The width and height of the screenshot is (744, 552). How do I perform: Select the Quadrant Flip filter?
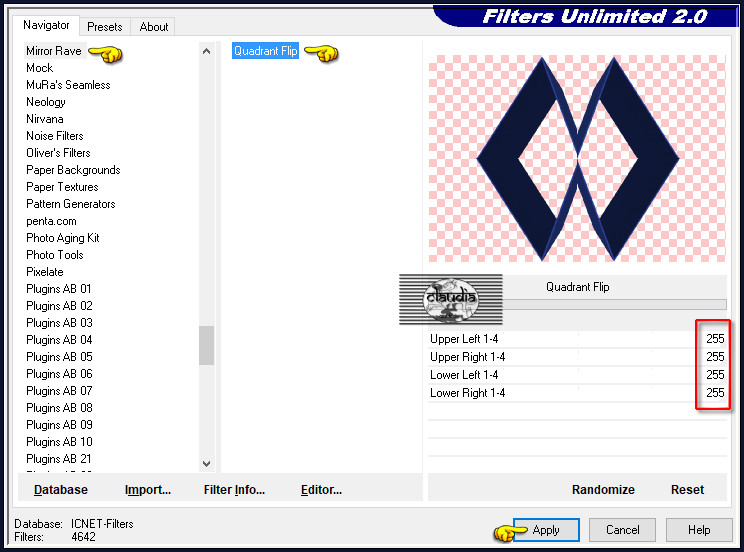266,51
